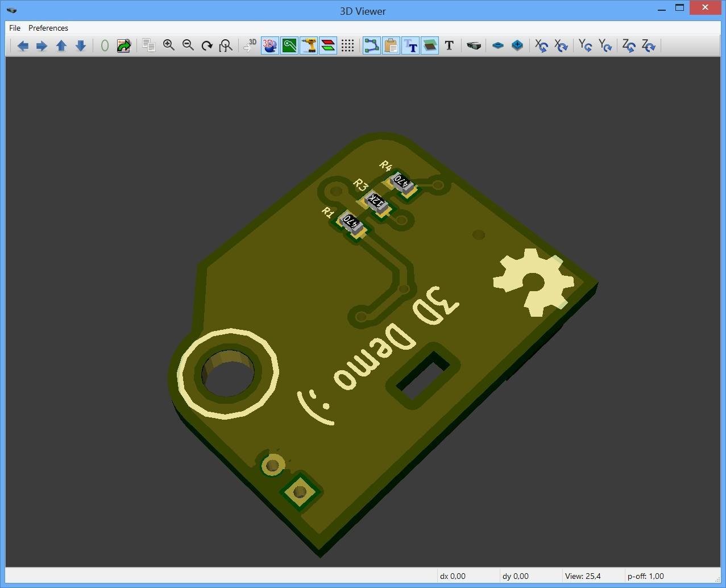Enable realistic render mode with glasses icon
This screenshot has width=726, height=588.
(x=474, y=45)
